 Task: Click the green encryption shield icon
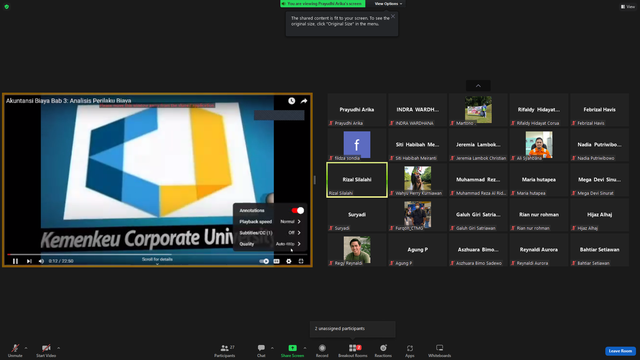7,7
